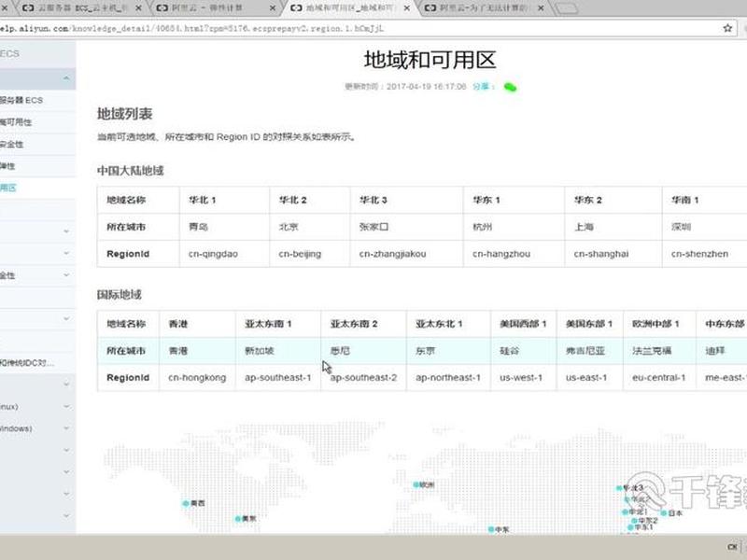The image size is (747, 560).
Task: Click the cn-beijing RegionId cell
Action: [310, 254]
